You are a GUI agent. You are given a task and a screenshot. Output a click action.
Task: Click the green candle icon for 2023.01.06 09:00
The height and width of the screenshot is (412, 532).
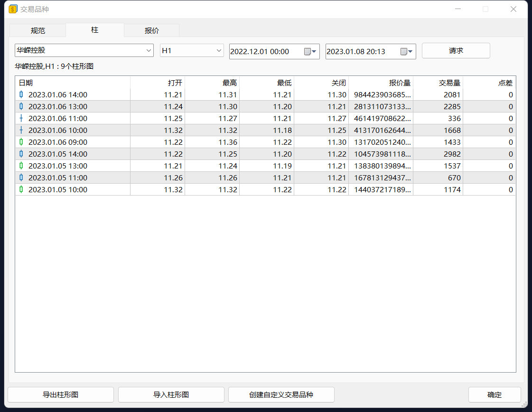pos(21,142)
